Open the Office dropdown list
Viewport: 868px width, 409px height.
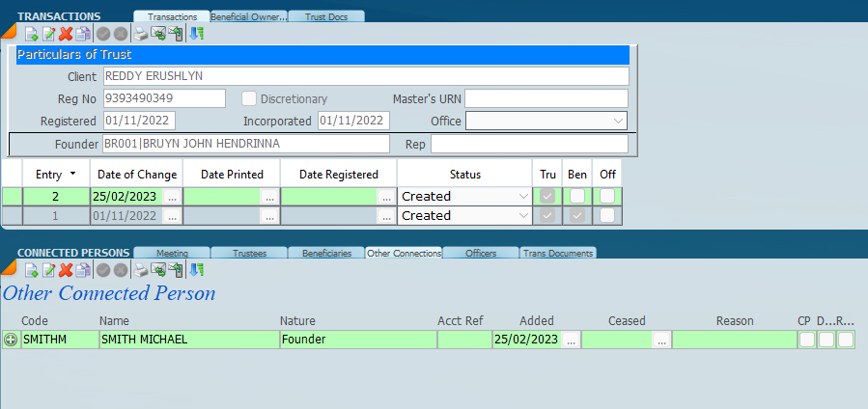(x=618, y=121)
